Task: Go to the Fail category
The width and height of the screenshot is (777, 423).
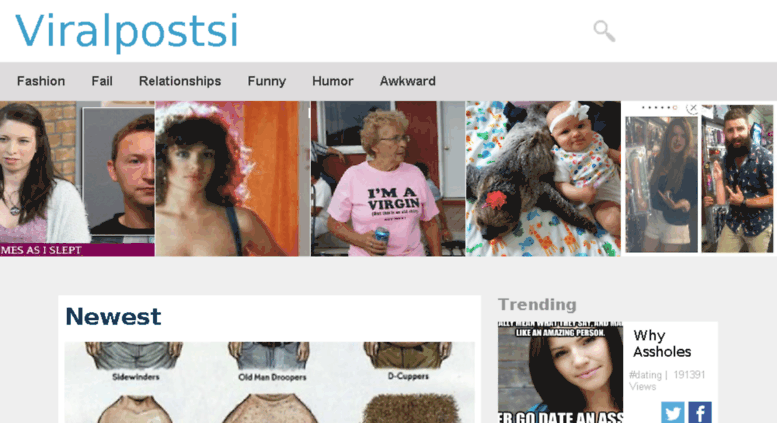Action: click(102, 81)
